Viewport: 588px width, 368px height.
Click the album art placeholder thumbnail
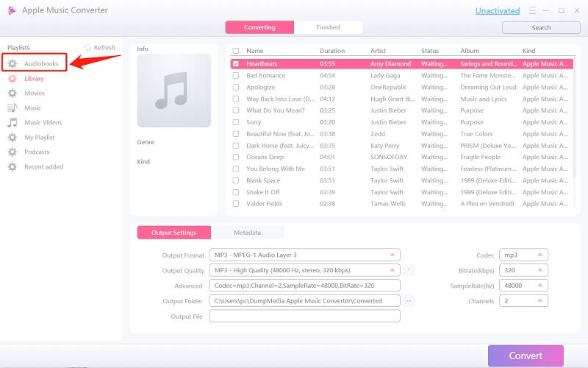(x=174, y=91)
